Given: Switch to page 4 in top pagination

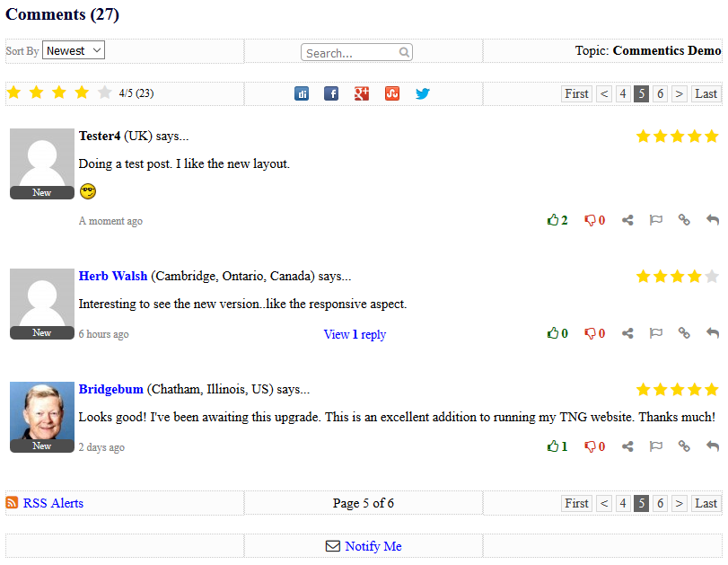Looking at the screenshot, I should [x=623, y=93].
